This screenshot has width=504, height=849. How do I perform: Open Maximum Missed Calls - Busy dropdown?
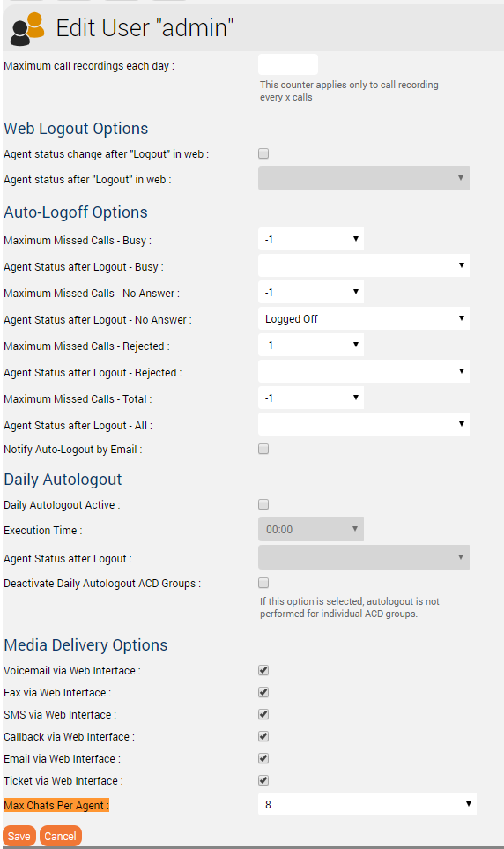coord(311,239)
